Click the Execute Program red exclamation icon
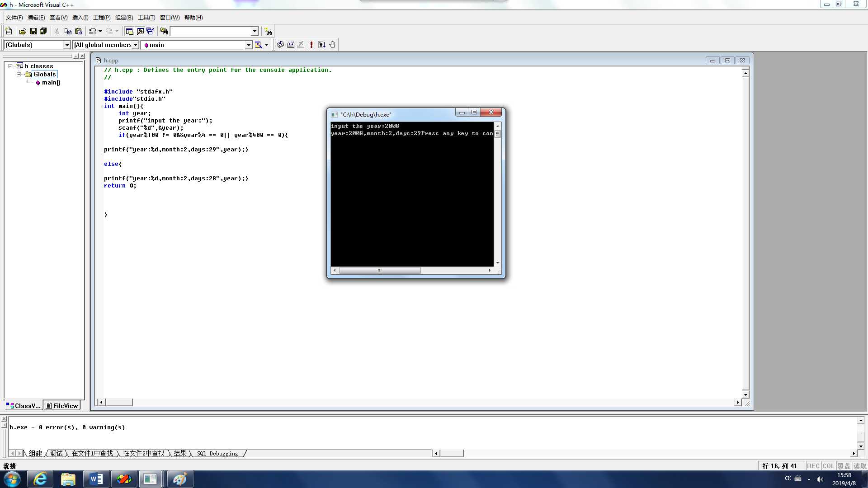The width and height of the screenshot is (868, 488). [311, 45]
